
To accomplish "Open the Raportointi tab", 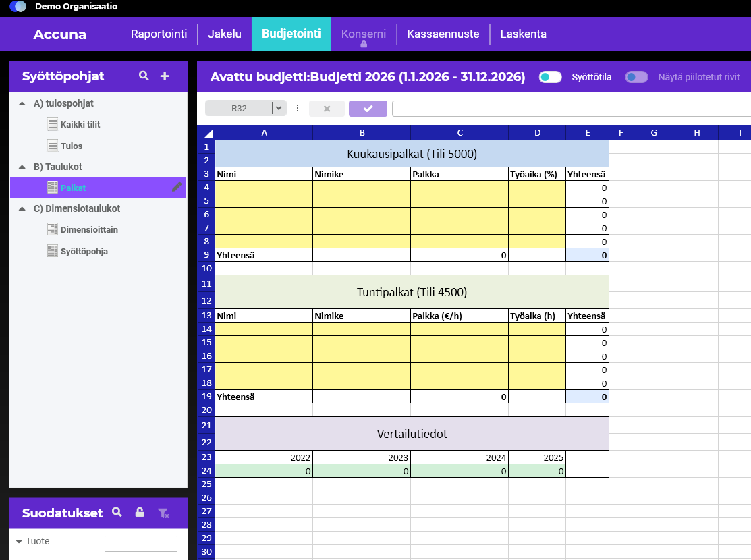I will click(x=159, y=34).
